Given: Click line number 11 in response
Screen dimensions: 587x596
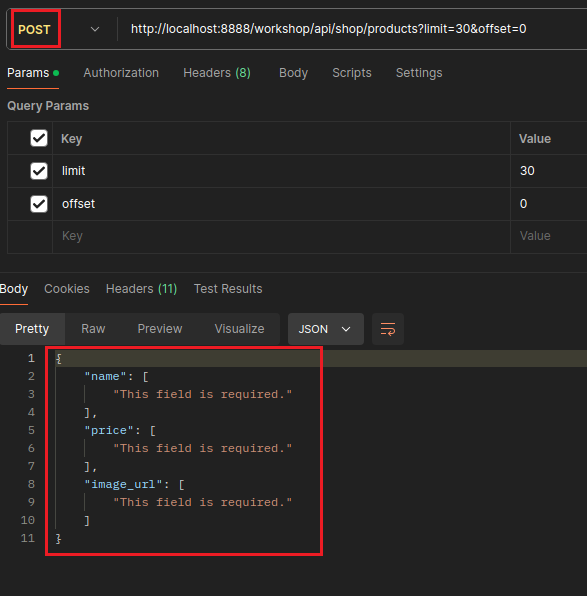Looking at the screenshot, I should (x=28, y=538).
